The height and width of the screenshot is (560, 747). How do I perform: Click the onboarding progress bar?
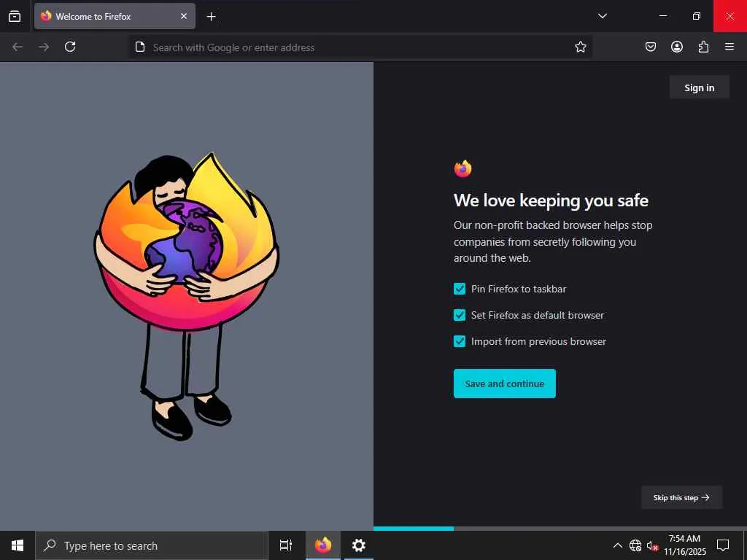tap(560, 528)
